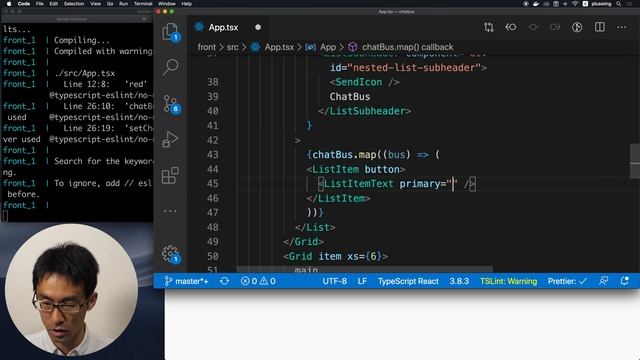Open notifications bell in status bar
Image resolution: width=640 pixels, height=360 pixels.
coord(624,281)
